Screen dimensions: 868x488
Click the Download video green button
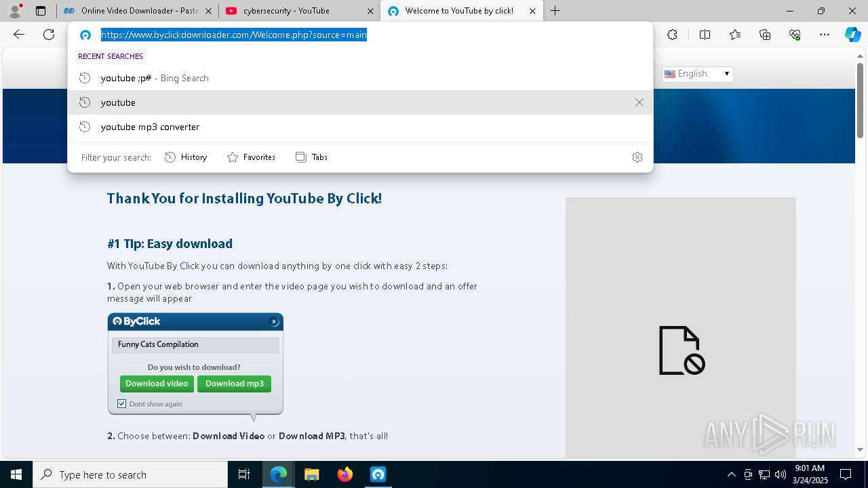[x=157, y=384]
